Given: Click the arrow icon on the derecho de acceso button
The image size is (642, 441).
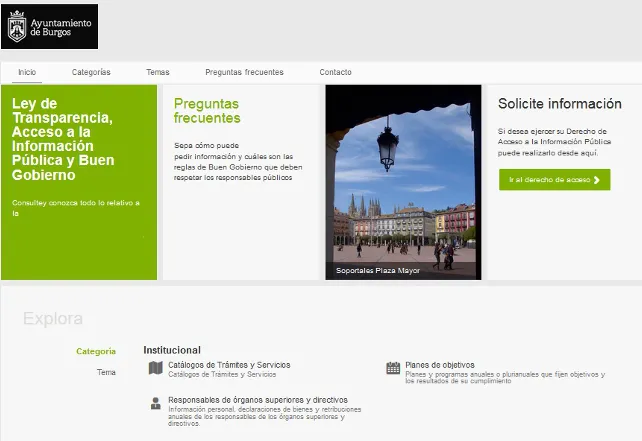Looking at the screenshot, I should coord(597,180).
